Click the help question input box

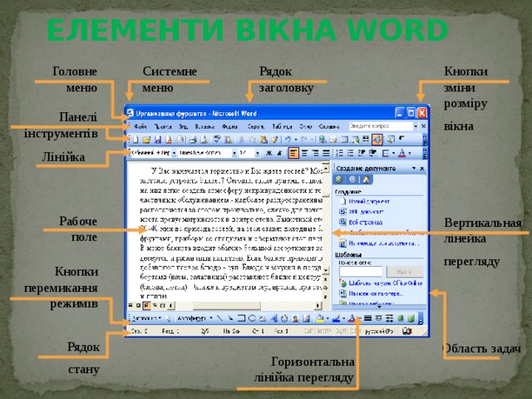coord(381,126)
